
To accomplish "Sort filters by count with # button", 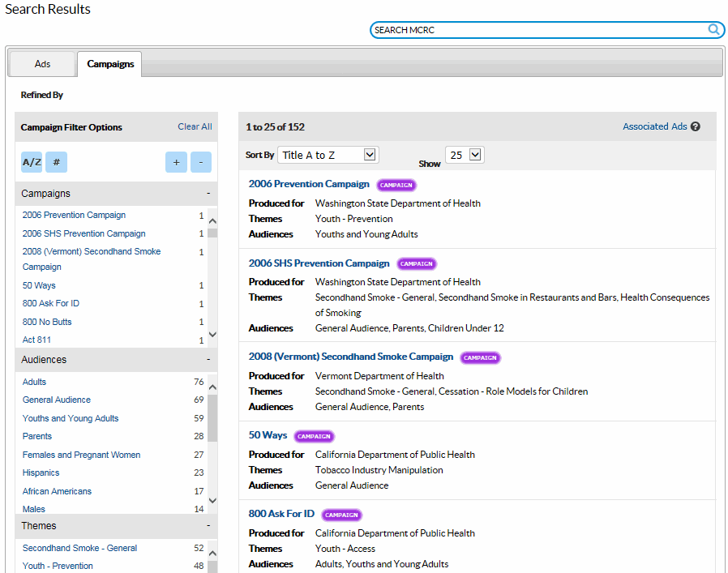I will coord(56,162).
